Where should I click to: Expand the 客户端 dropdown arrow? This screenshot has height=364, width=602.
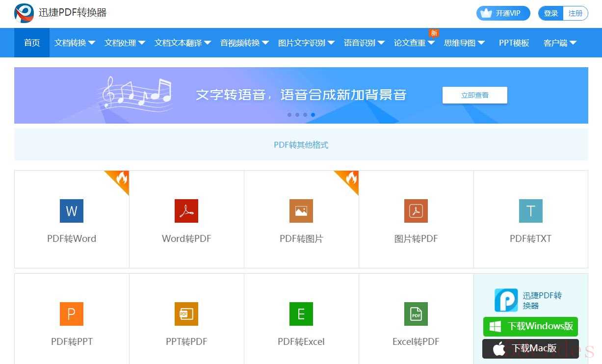[573, 43]
